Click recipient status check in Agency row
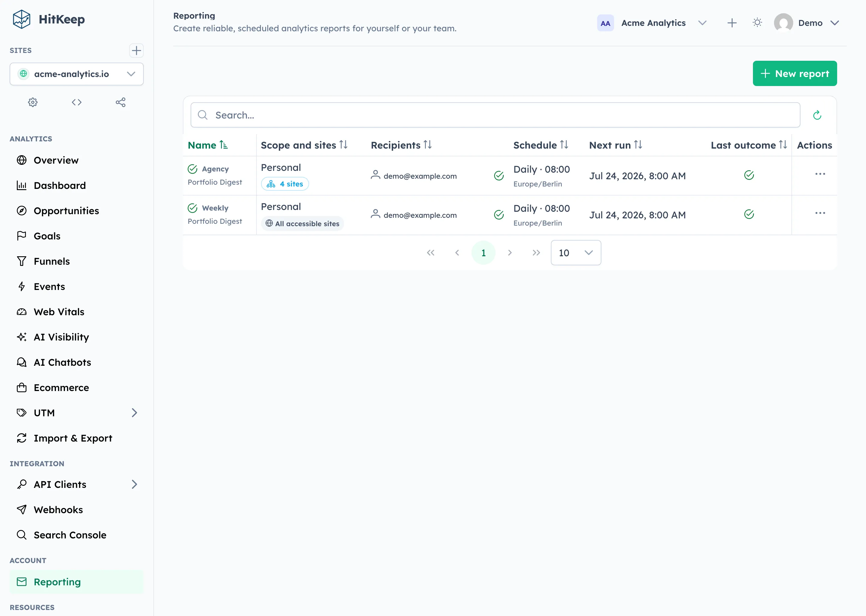The height and width of the screenshot is (616, 866). click(499, 175)
